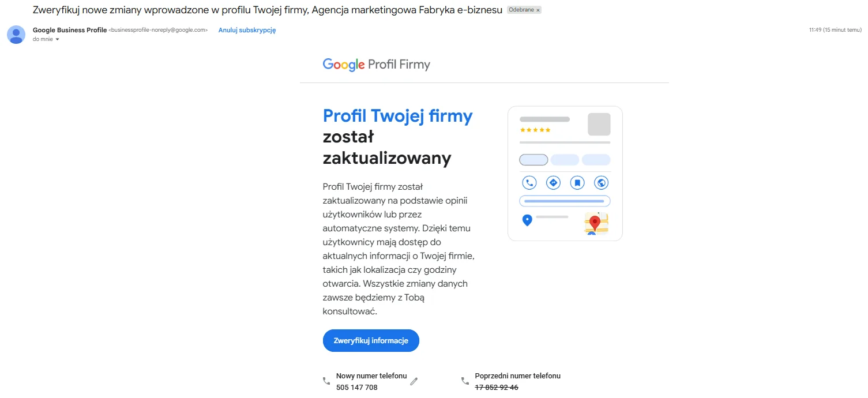Click the new phone number 505 147 708
The height and width of the screenshot is (398, 868).
[x=356, y=388]
